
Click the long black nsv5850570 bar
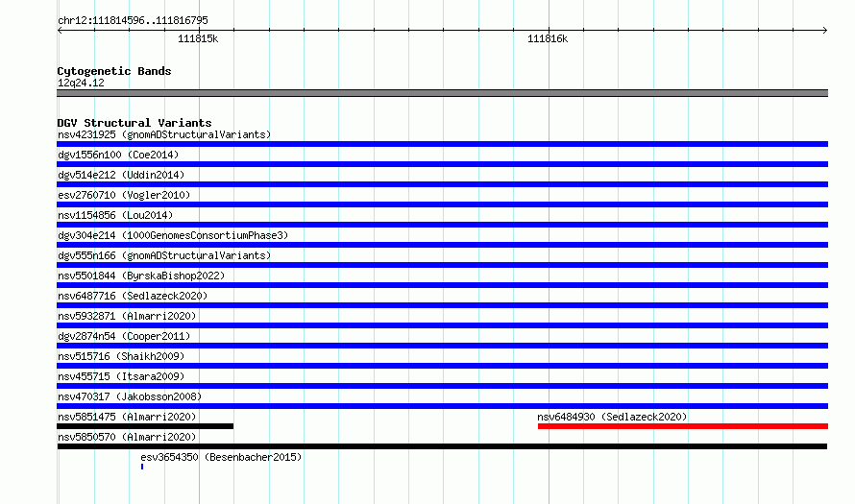point(442,446)
